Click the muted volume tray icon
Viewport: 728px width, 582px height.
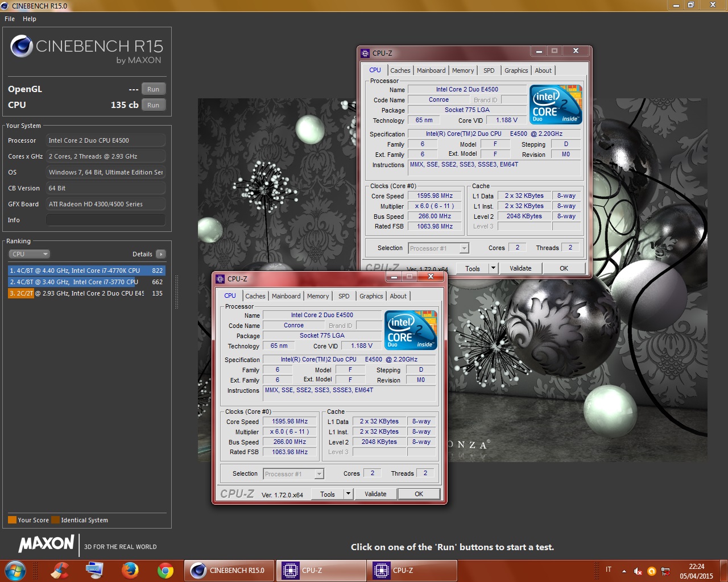coord(638,571)
